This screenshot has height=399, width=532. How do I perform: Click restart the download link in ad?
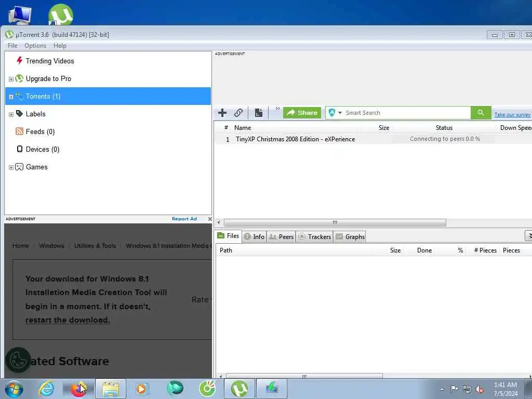[68, 320]
